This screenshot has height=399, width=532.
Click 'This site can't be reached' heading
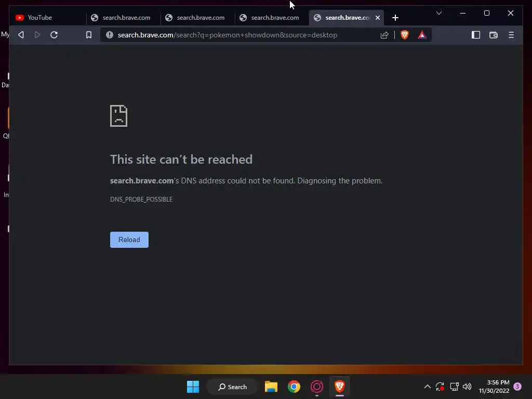coord(181,159)
